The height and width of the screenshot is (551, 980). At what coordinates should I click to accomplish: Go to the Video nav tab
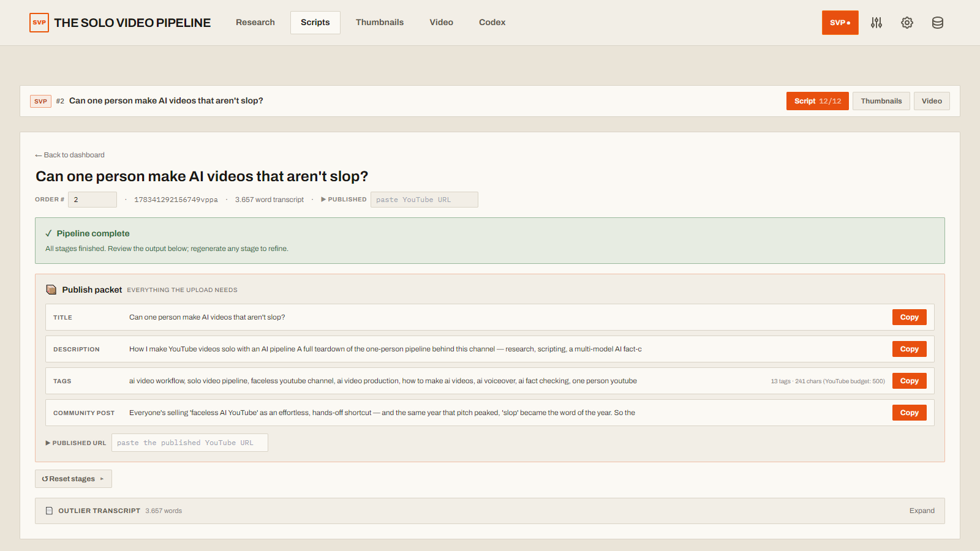442,23
